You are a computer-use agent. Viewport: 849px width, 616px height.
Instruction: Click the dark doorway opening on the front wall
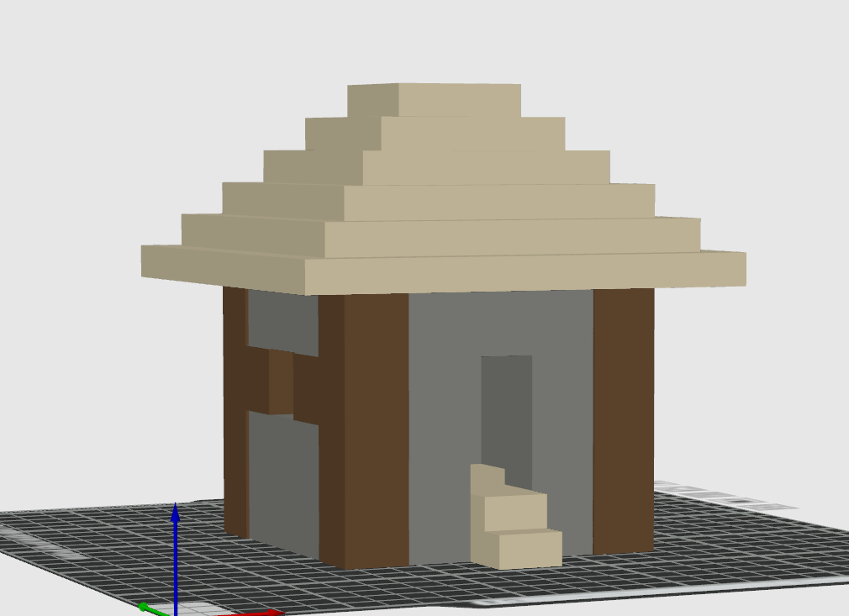point(507,417)
